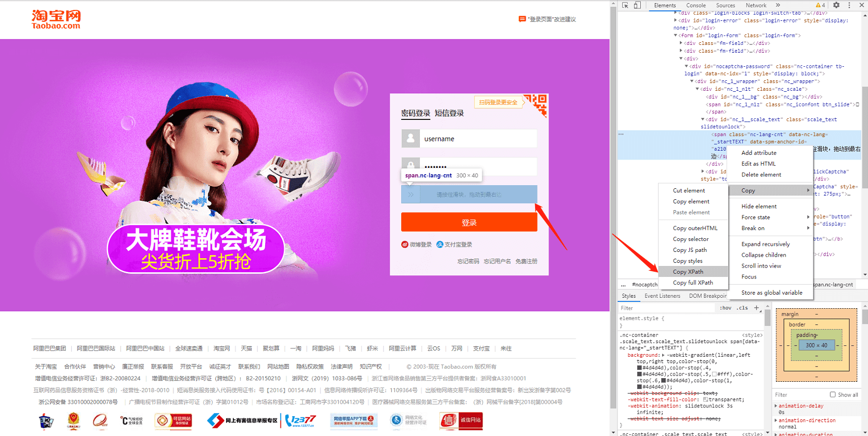
Task: Show more DevTools tabs chevron
Action: tap(778, 5)
